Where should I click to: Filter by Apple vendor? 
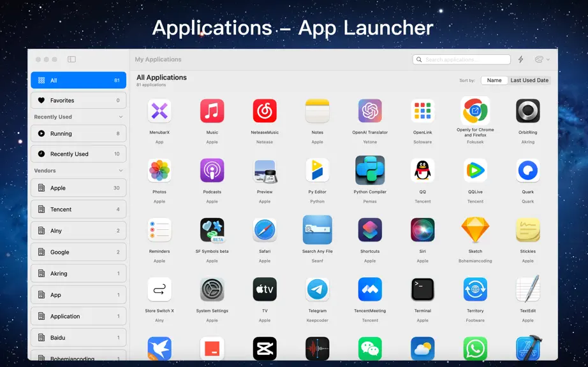click(78, 188)
